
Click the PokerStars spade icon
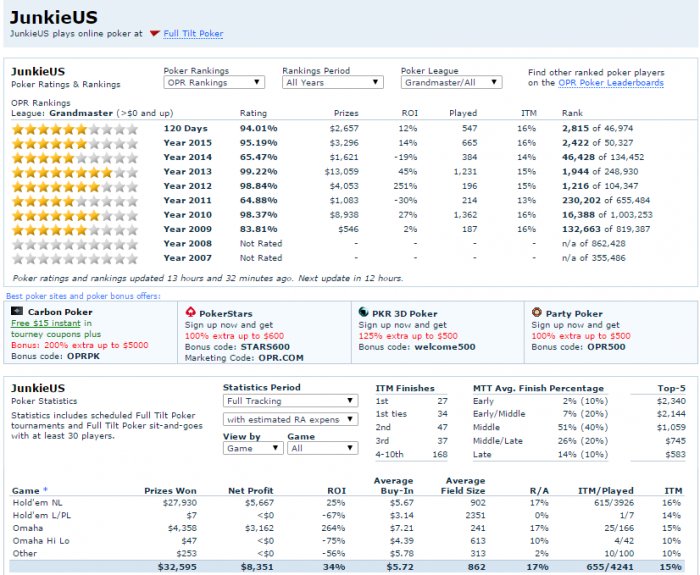pos(191,312)
